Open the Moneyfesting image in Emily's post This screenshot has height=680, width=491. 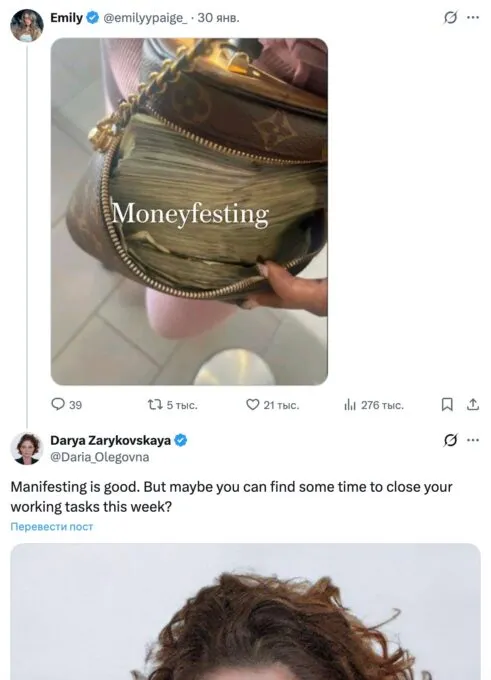(189, 212)
